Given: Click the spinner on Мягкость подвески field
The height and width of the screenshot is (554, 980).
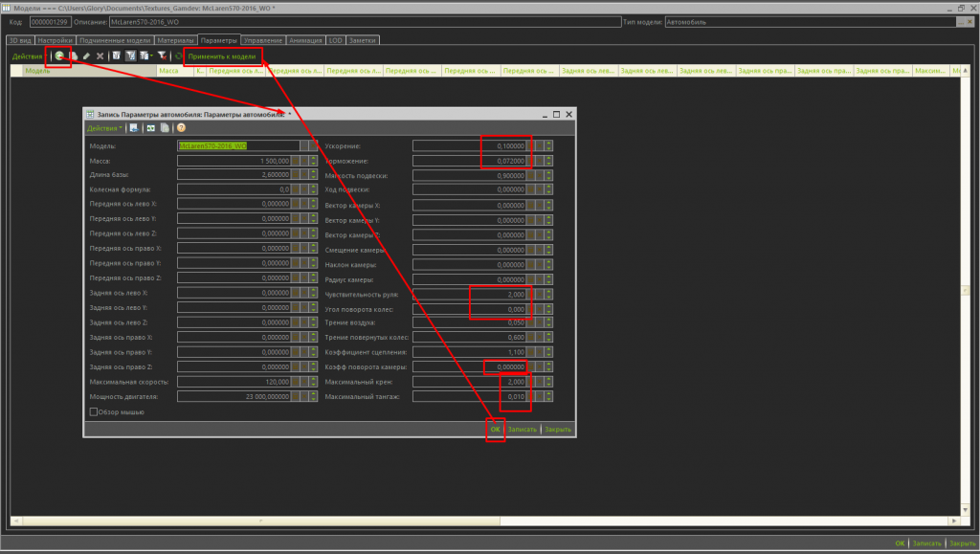Looking at the screenshot, I should [548, 175].
